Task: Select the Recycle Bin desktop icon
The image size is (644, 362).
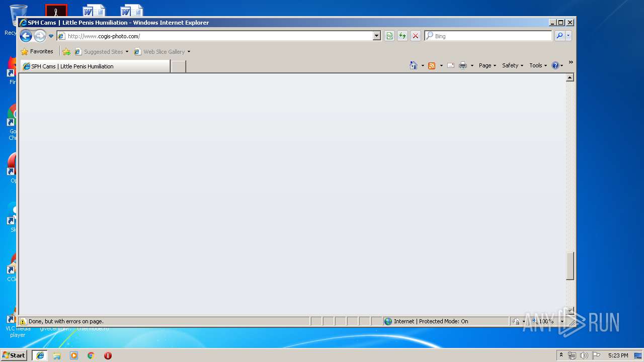Action: (x=18, y=17)
